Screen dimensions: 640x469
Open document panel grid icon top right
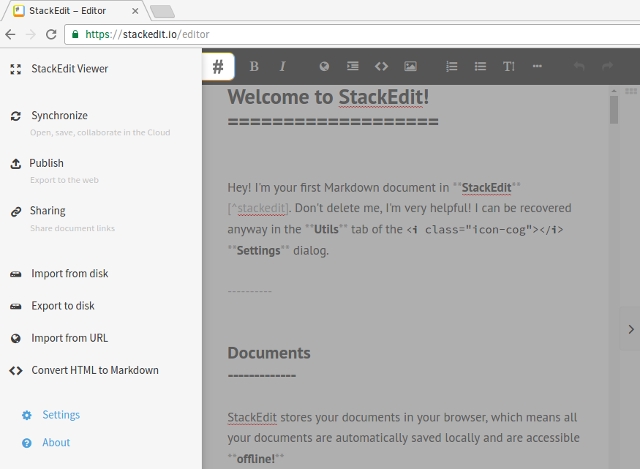coord(631,91)
